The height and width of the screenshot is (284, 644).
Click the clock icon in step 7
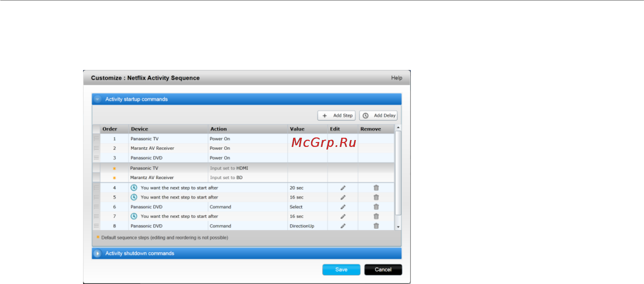point(134,216)
